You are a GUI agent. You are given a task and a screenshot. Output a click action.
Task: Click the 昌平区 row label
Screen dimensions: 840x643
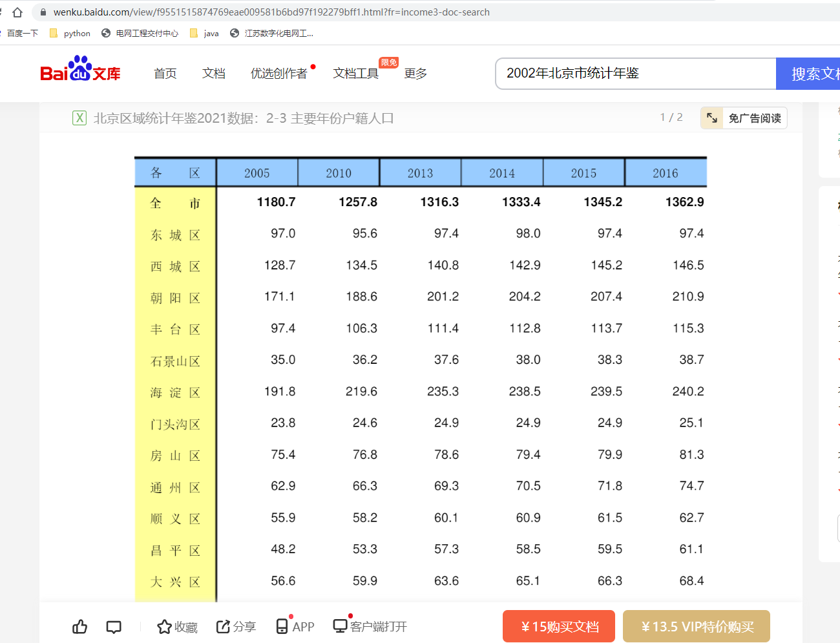coord(175,551)
